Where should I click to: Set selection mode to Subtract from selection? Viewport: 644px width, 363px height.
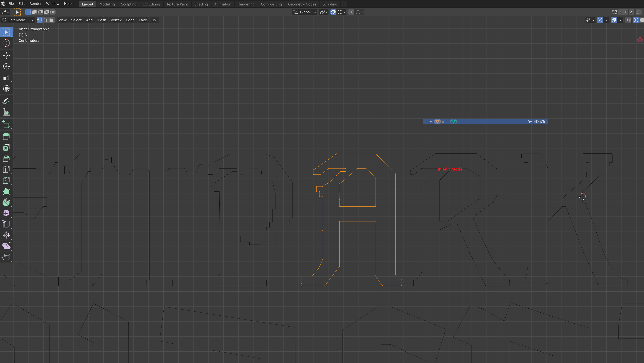[x=40, y=12]
